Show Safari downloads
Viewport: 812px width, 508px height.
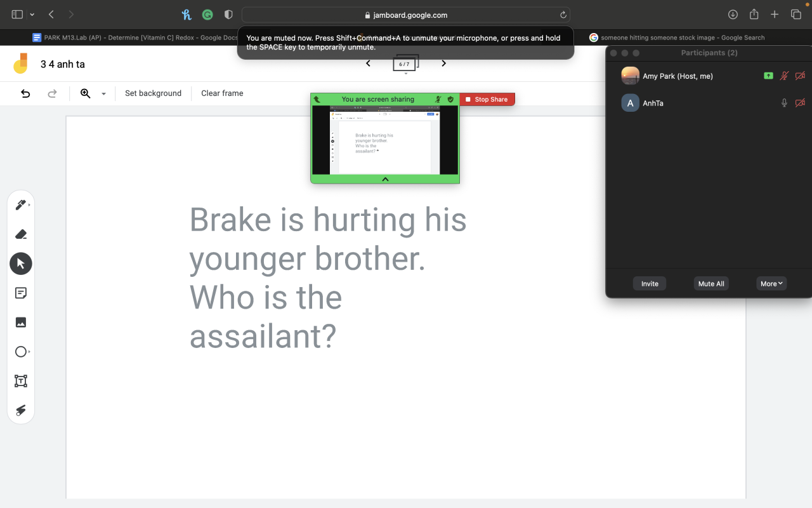coord(733,15)
